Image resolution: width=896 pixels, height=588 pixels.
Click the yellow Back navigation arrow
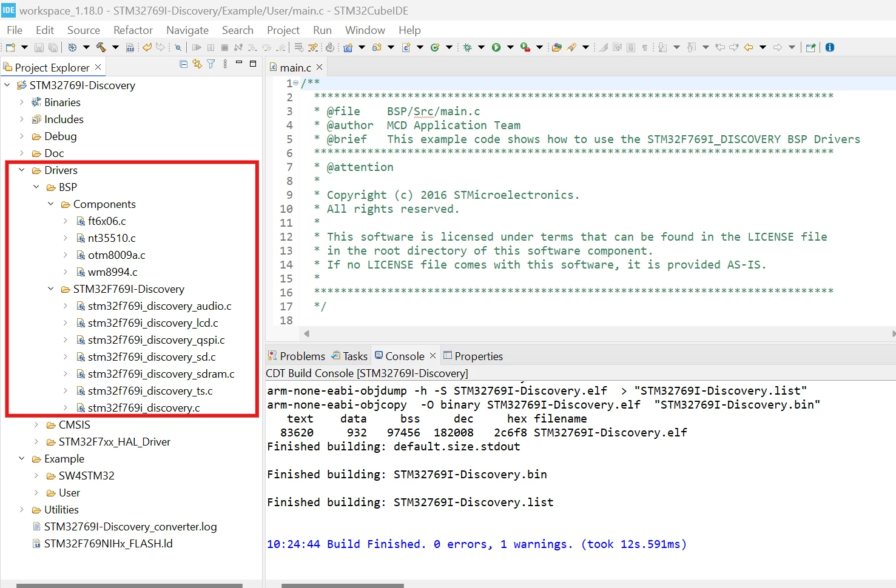point(749,47)
